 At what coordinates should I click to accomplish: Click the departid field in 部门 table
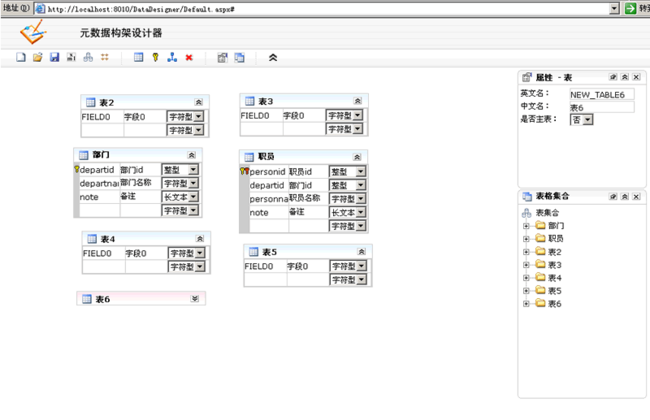[97, 170]
